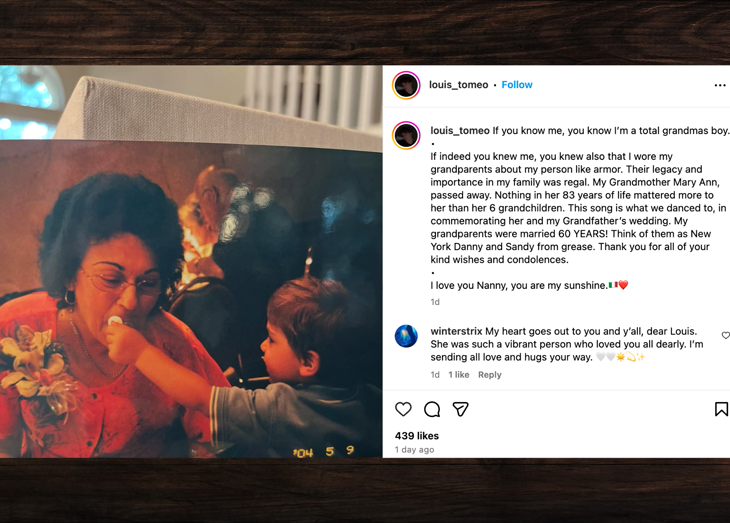
Task: Open louis_tomeo's profile picture in the header
Action: [x=406, y=85]
